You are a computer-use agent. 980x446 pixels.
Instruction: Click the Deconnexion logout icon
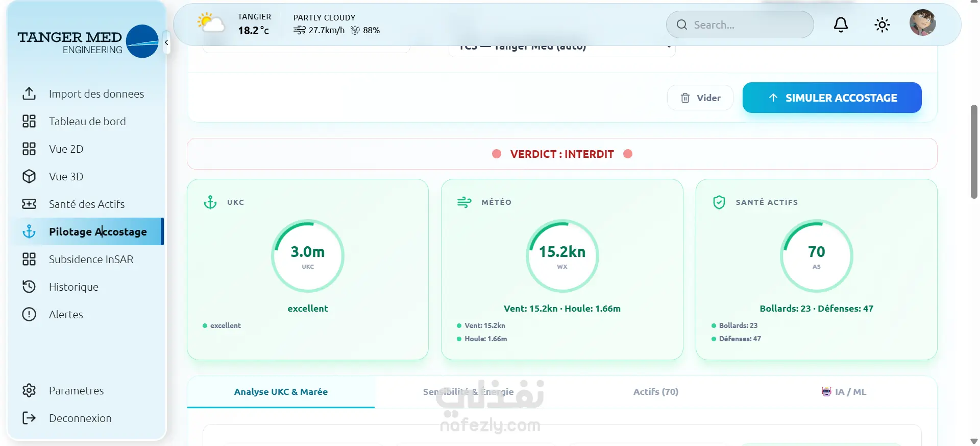pyautogui.click(x=29, y=418)
